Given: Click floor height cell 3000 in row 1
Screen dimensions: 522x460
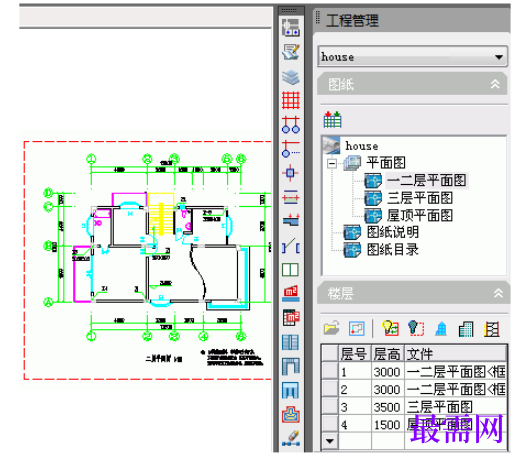Looking at the screenshot, I should click(x=388, y=371).
